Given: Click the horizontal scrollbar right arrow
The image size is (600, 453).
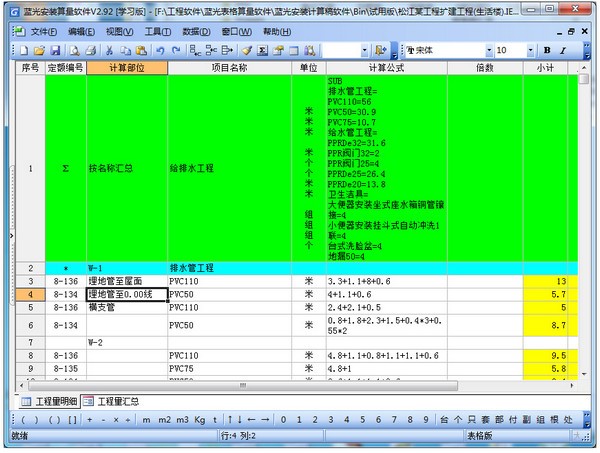Looking at the screenshot, I should click(x=572, y=385).
